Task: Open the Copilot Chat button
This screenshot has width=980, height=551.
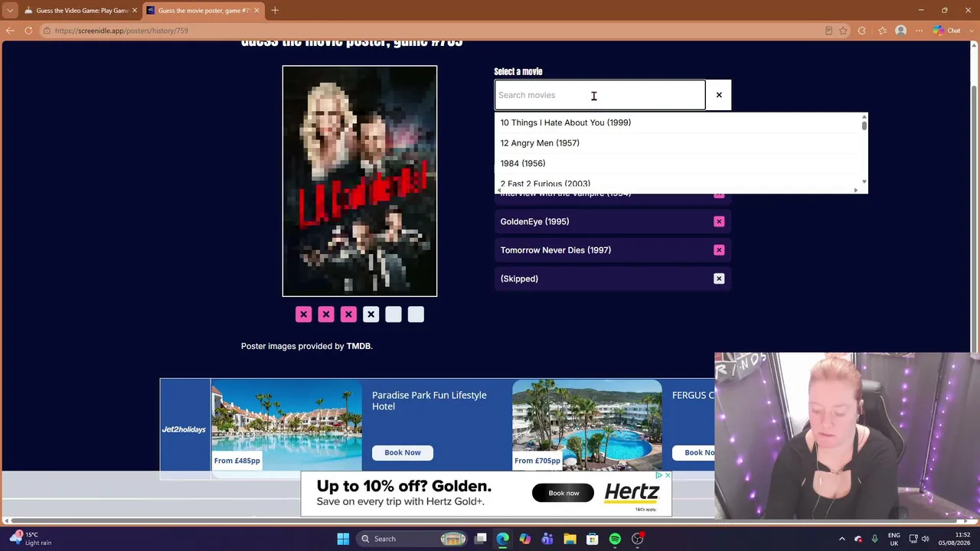Action: click(947, 31)
